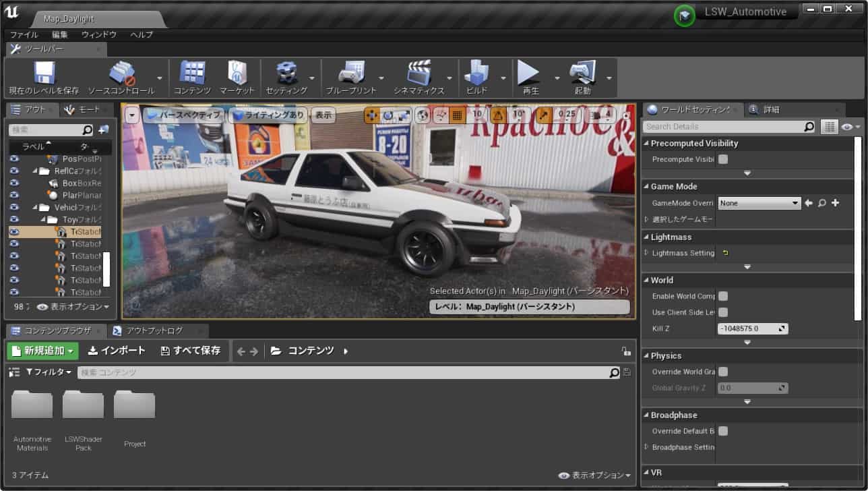Click the add-filter icon beside outliner search
The width and height of the screenshot is (868, 491).
coord(103,129)
